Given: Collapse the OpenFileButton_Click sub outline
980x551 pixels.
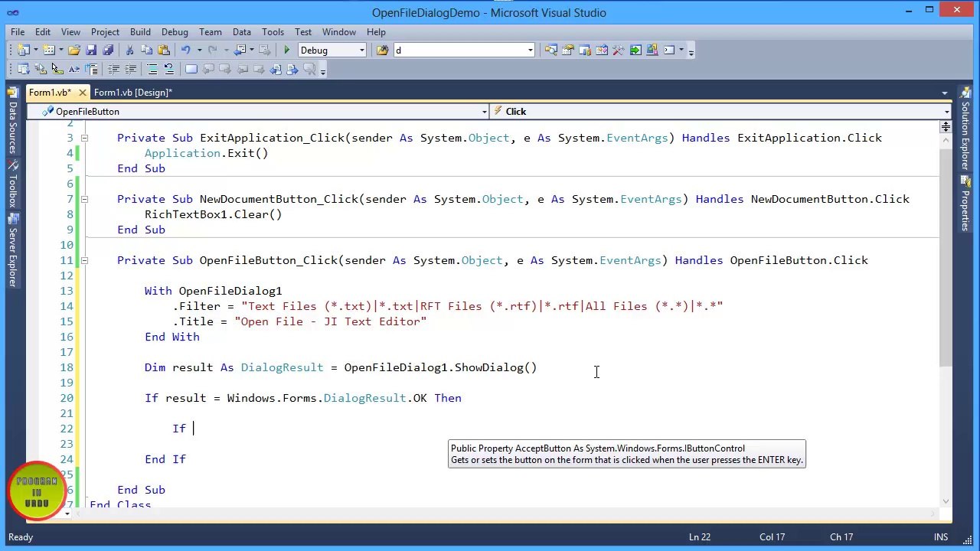Looking at the screenshot, I should [x=84, y=260].
